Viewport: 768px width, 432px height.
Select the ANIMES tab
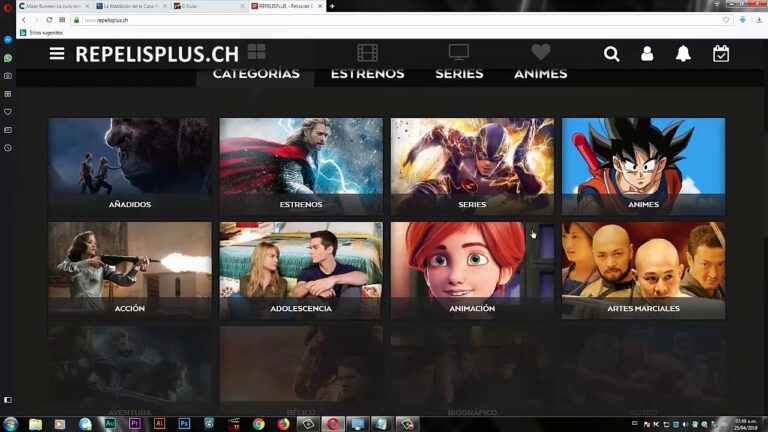pyautogui.click(x=540, y=74)
